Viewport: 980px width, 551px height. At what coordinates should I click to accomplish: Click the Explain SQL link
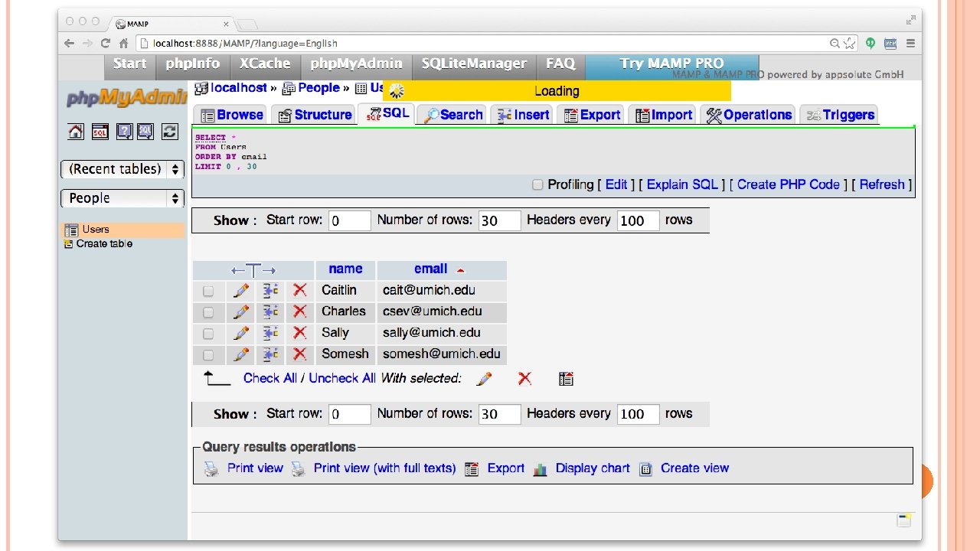point(682,184)
